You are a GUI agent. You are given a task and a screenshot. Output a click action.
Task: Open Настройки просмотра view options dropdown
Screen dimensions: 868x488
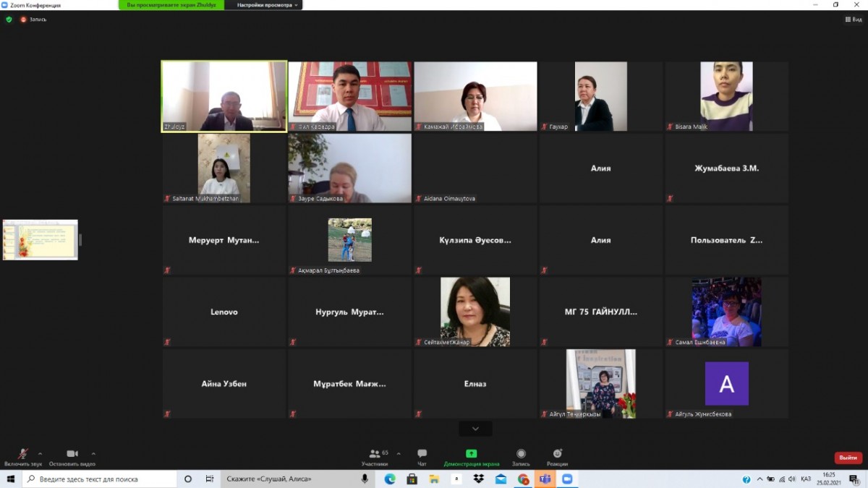266,5
